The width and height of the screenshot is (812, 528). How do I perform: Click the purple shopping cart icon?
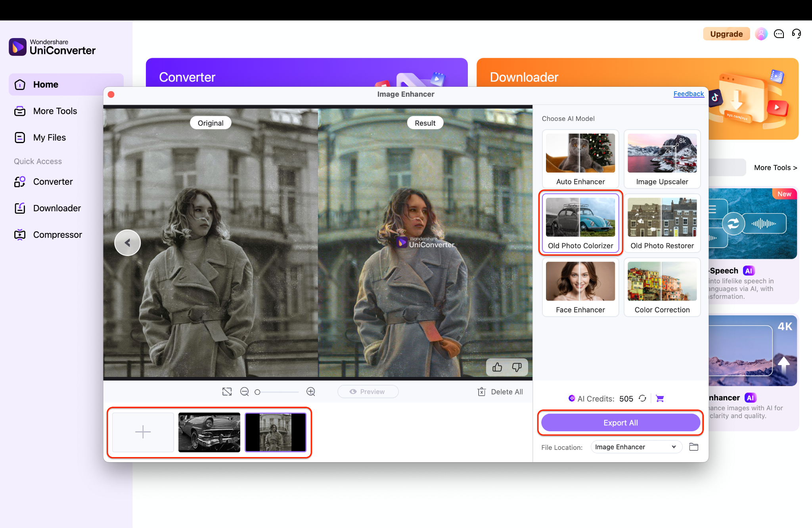tap(660, 398)
